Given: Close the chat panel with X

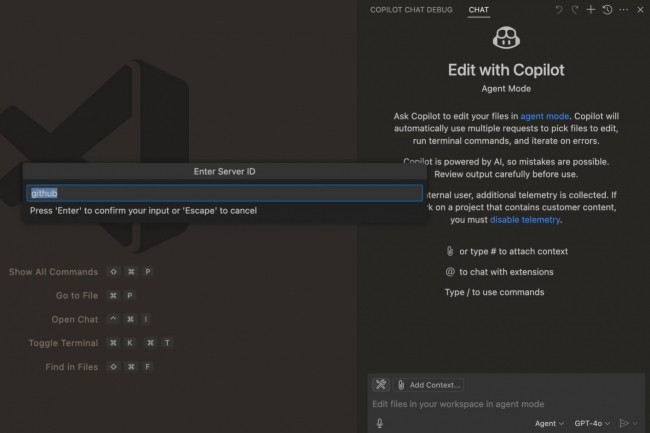Looking at the screenshot, I should [640, 10].
